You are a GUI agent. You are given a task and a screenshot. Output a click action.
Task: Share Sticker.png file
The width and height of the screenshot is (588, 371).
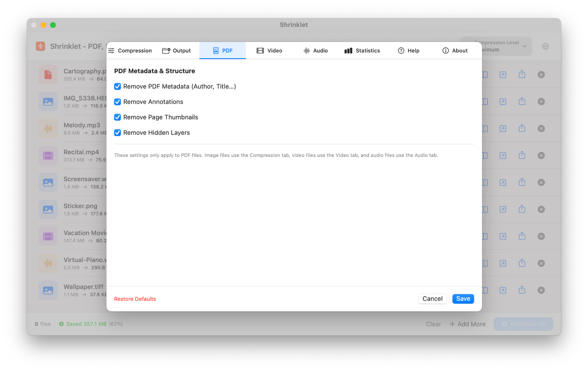pos(522,209)
